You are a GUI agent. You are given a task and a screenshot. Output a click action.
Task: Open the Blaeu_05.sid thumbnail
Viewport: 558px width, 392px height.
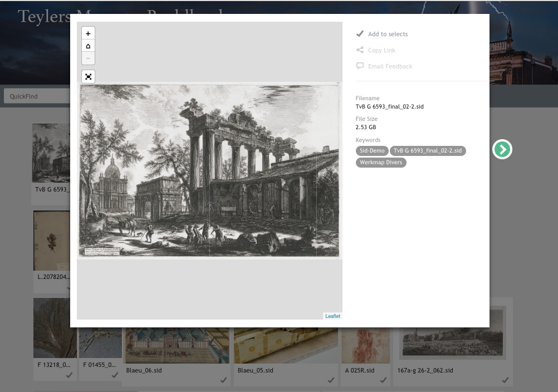pos(286,345)
